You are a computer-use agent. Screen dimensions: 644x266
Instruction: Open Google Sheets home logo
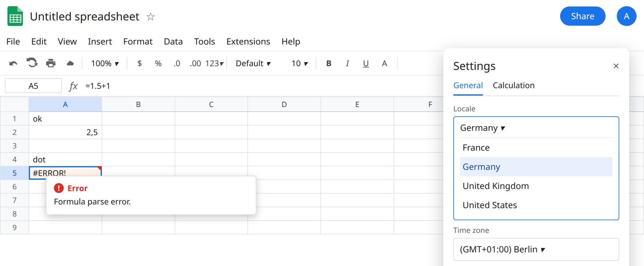tap(15, 16)
